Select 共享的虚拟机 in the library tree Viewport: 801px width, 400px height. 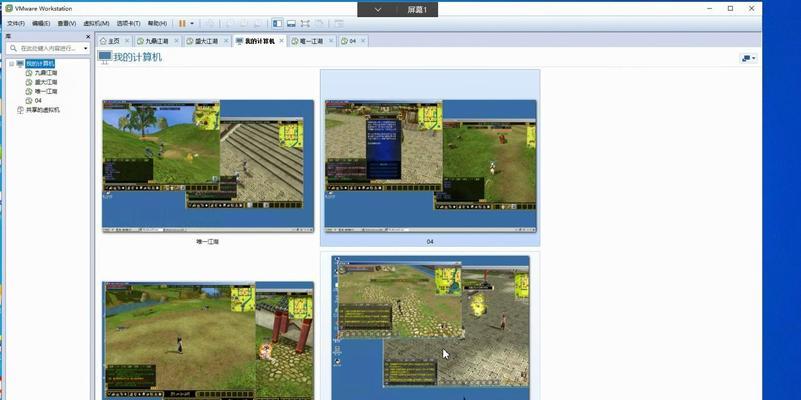click(x=42, y=110)
